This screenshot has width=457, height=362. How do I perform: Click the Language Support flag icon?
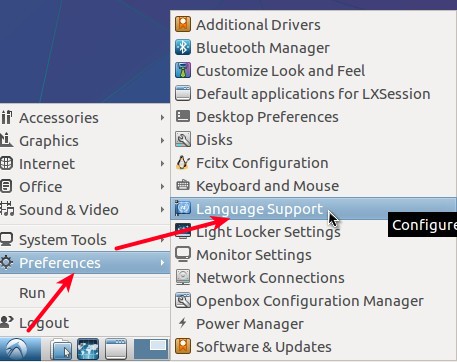pos(183,208)
